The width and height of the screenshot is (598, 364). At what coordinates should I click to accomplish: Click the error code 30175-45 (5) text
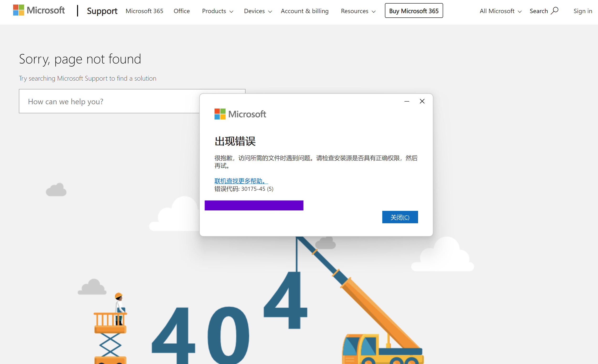(244, 189)
